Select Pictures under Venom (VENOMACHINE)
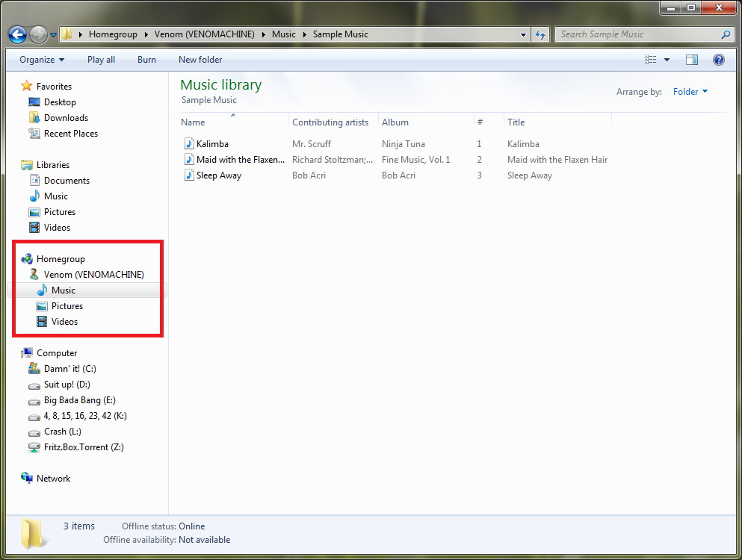Viewport: 742px width, 560px height. point(67,306)
